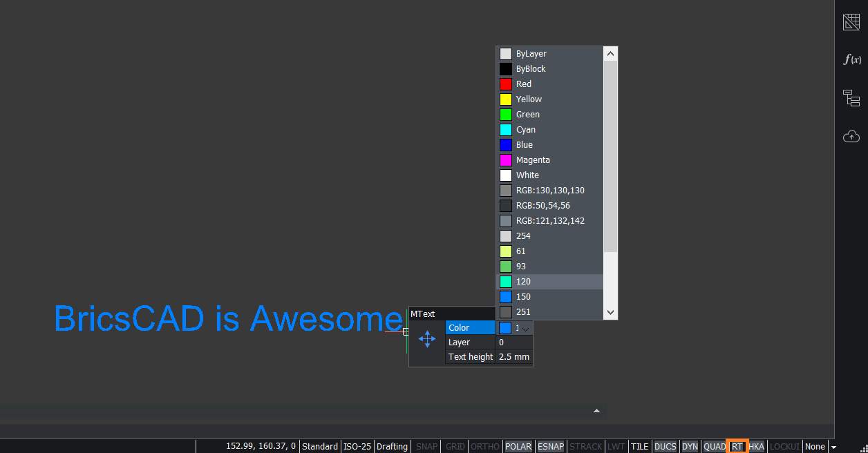Select color 150 in the list
868x453 pixels.
(x=550, y=297)
